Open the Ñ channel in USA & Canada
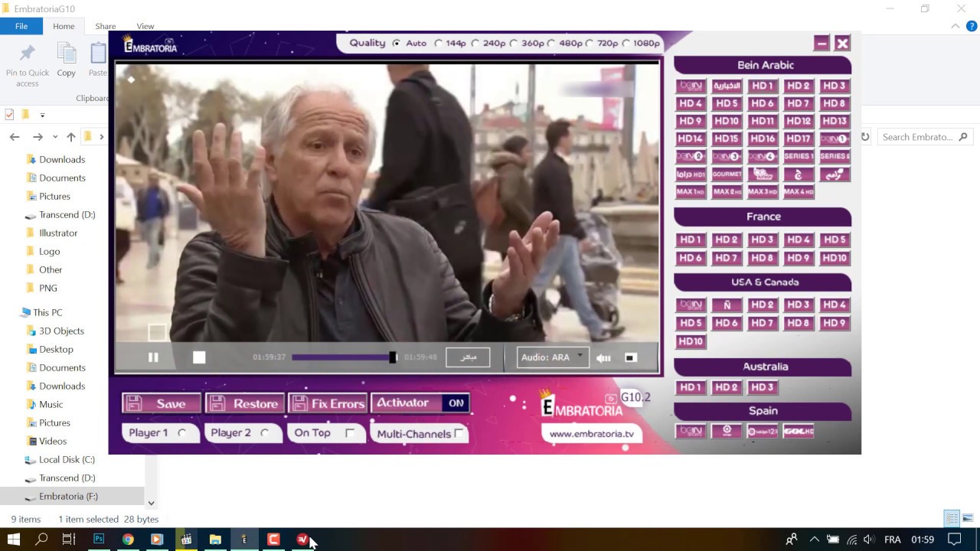The width and height of the screenshot is (980, 551). [727, 305]
